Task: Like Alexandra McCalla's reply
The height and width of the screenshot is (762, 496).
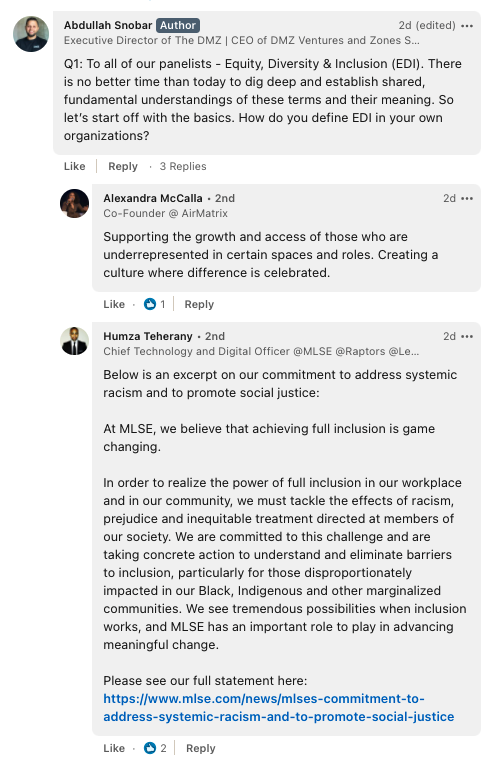Action: [x=114, y=304]
